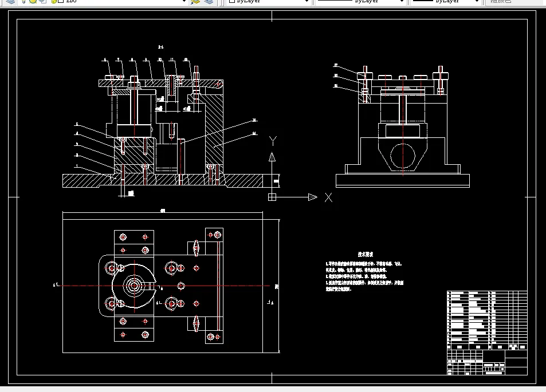
Task: Expand the ByLayer color control dropdown
Action: click(307, 1)
